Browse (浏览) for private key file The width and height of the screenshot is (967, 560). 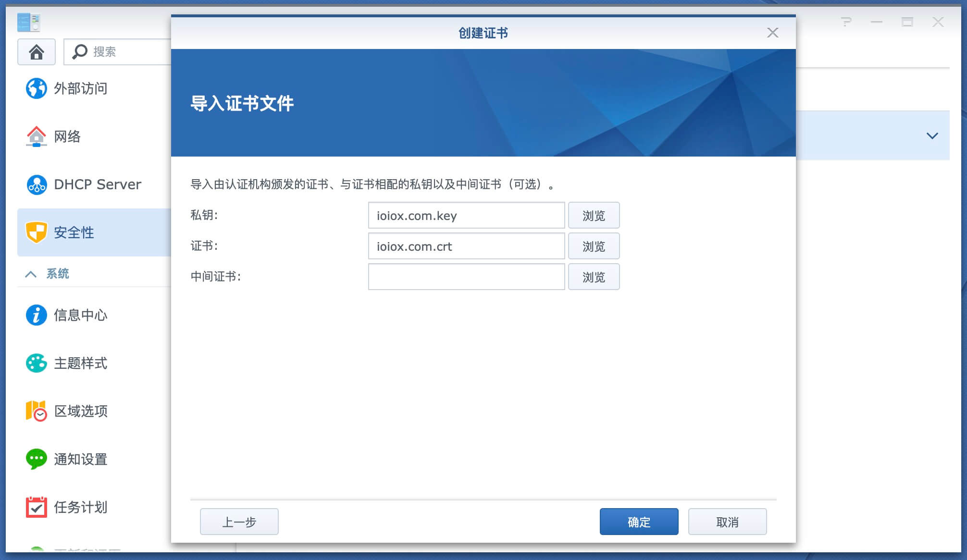coord(594,216)
